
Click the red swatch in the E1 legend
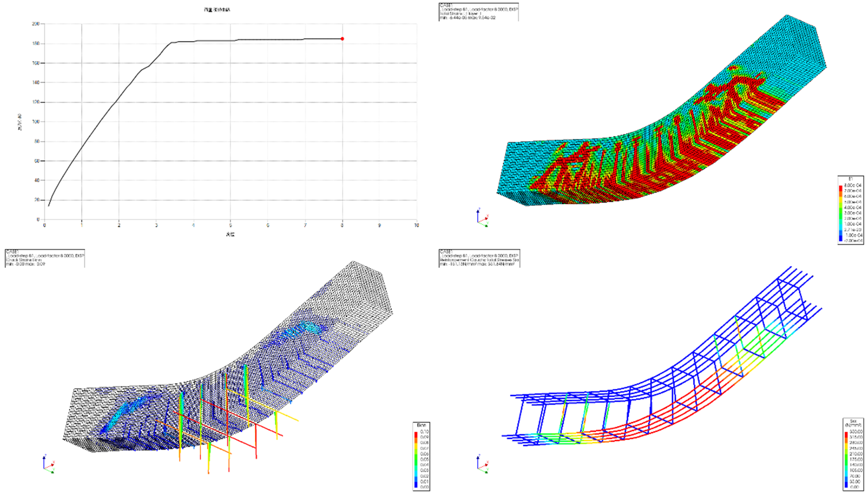(840, 188)
